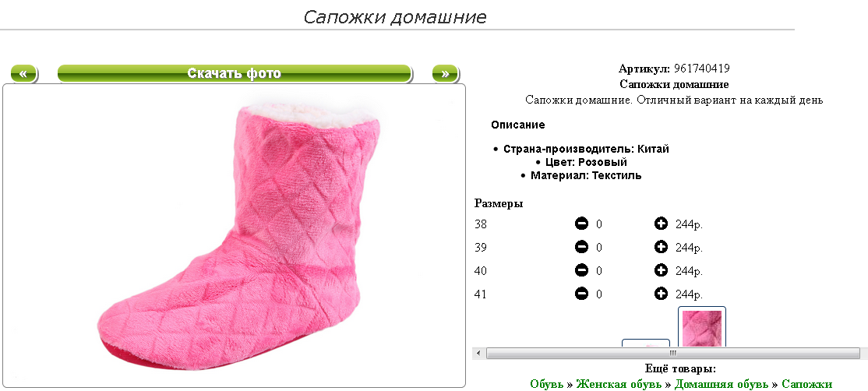This screenshot has width=868, height=391.
Task: Decrease quantity for size 40
Action: 581,270
